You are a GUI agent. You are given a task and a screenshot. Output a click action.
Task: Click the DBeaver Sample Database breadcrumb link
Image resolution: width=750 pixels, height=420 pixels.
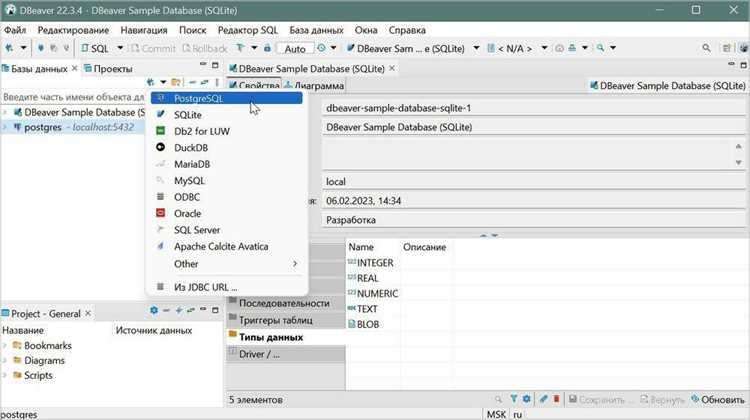(668, 86)
